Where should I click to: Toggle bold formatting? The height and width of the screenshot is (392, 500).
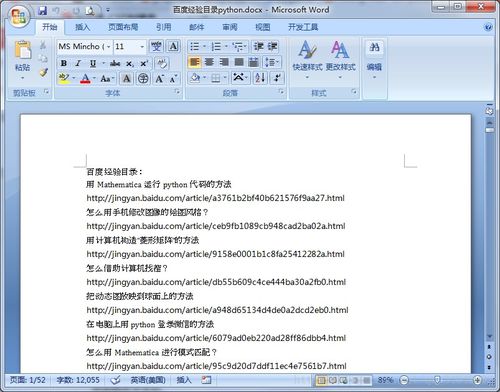[64, 63]
